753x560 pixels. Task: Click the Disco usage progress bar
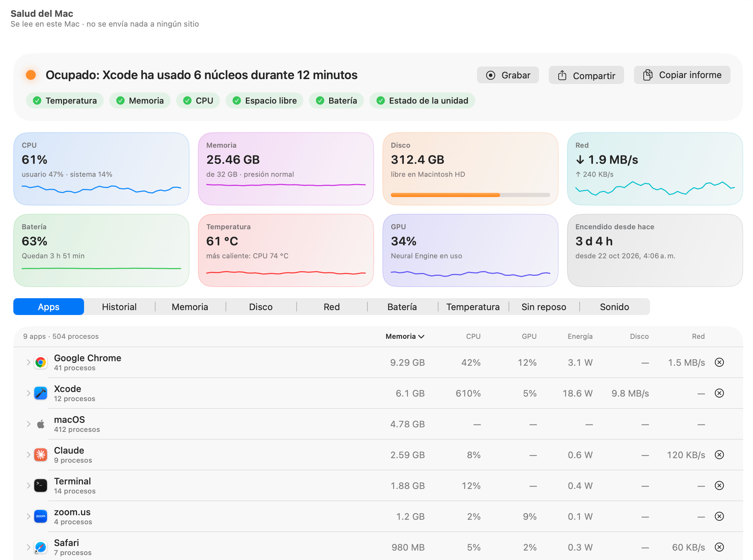[470, 195]
